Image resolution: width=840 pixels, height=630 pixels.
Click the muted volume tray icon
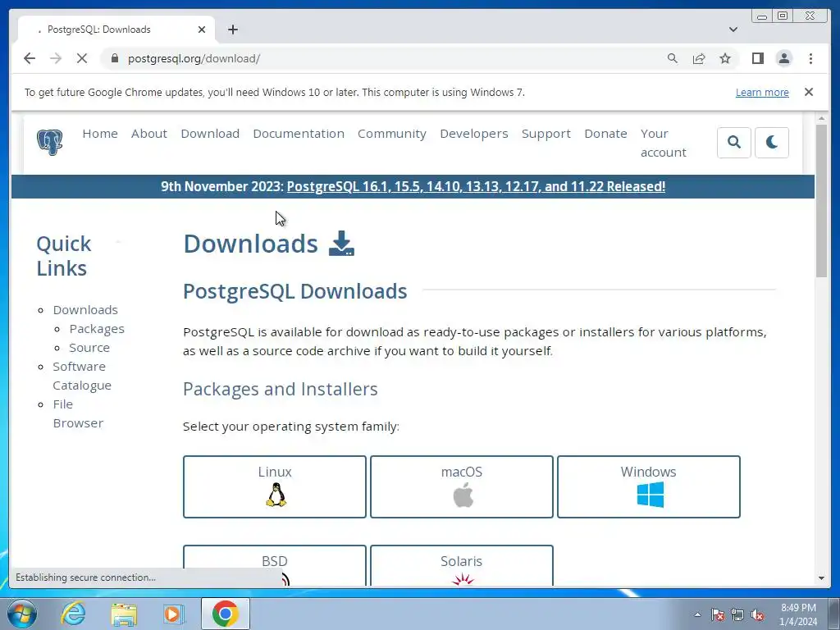coord(757,614)
